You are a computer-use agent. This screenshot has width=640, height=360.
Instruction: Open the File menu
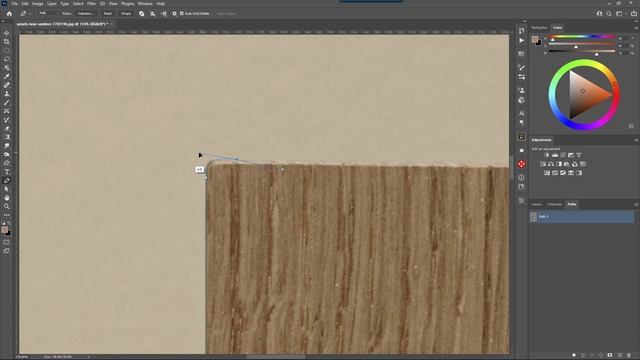pos(15,4)
